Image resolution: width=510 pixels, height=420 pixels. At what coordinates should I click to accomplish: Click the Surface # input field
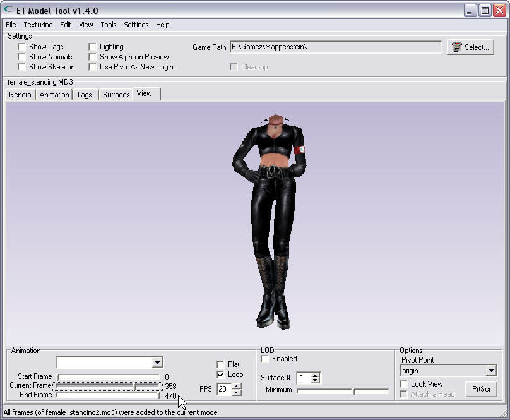pyautogui.click(x=304, y=378)
